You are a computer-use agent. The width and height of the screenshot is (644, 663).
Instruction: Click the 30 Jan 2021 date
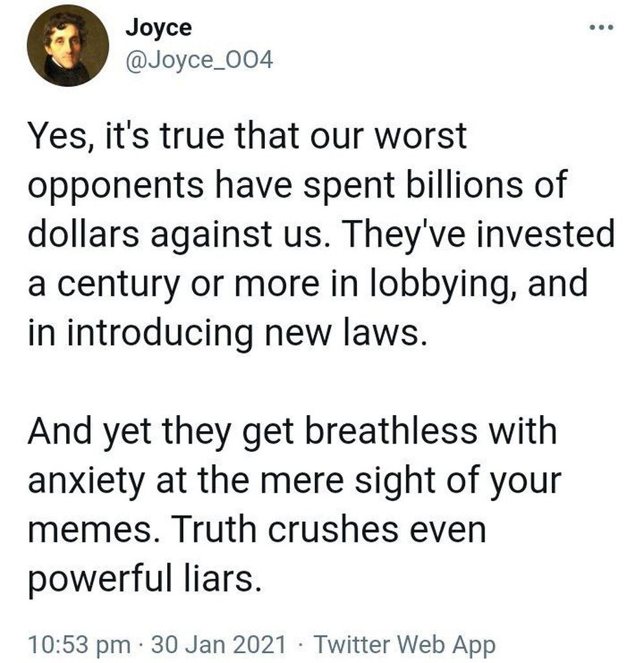[x=218, y=645]
